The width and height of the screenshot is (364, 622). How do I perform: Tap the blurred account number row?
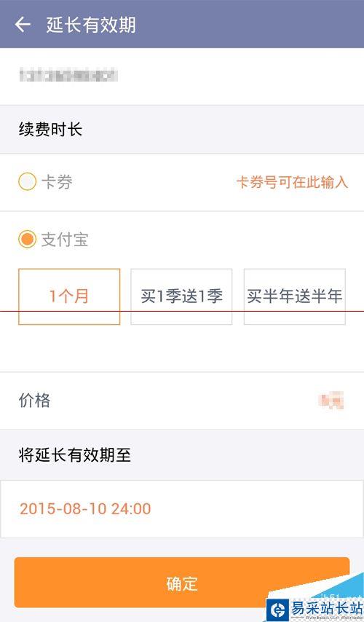pos(182,76)
